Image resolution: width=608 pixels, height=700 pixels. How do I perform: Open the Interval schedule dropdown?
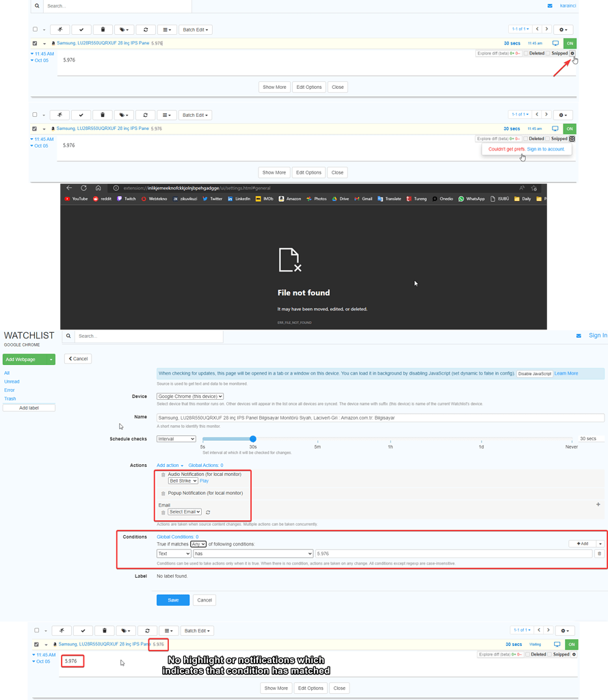click(176, 439)
